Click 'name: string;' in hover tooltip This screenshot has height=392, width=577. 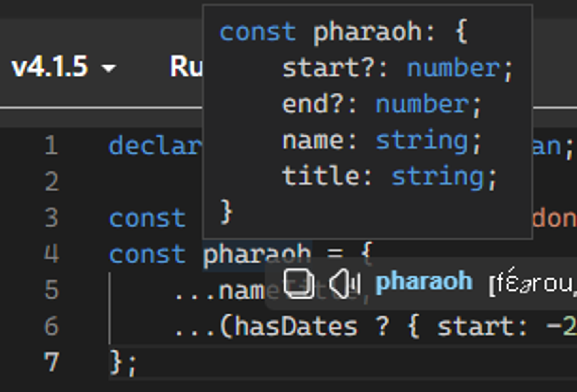(381, 141)
